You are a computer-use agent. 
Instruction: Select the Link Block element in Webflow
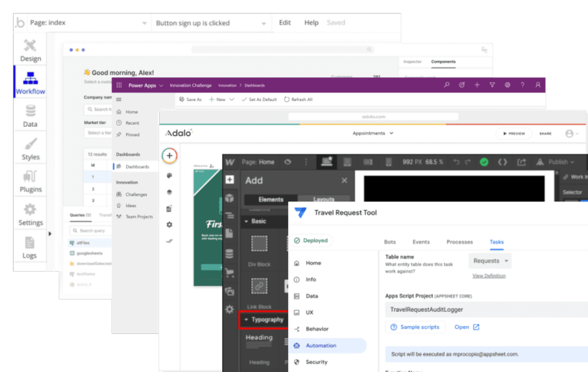(259, 293)
